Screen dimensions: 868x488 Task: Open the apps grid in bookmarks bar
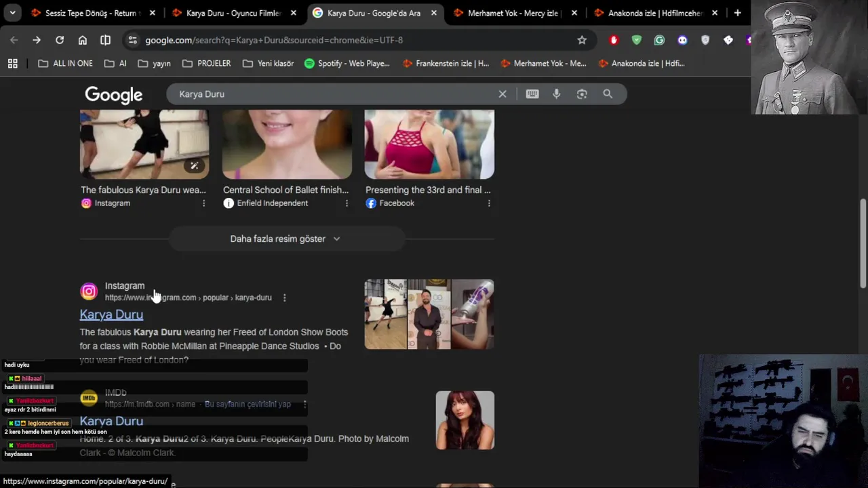pyautogui.click(x=12, y=63)
